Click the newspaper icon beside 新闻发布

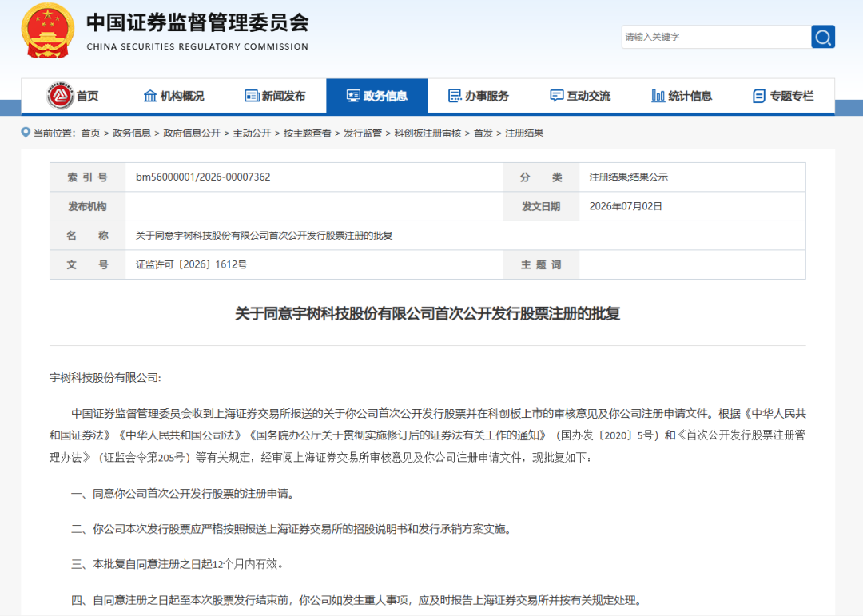click(252, 96)
